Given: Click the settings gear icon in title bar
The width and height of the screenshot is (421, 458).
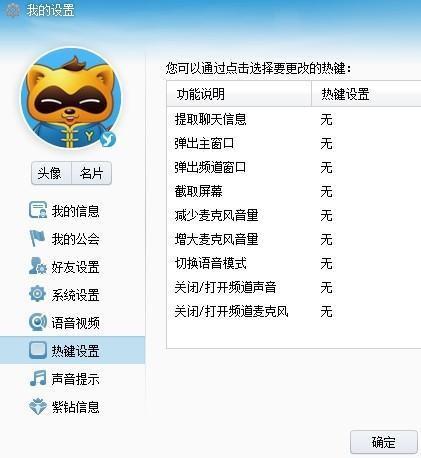Looking at the screenshot, I should (13, 11).
